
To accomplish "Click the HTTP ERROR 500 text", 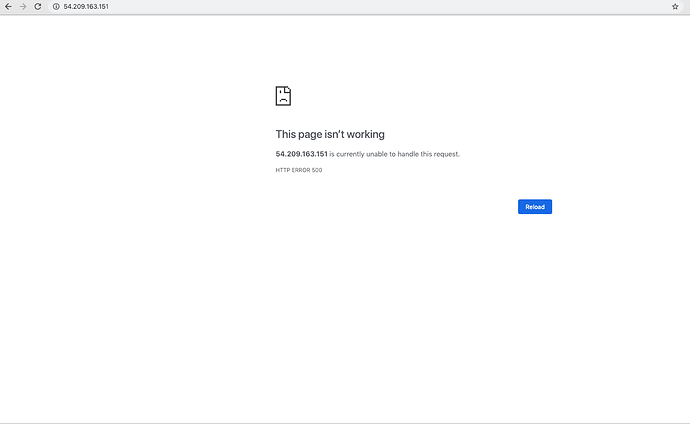I will 299,170.
